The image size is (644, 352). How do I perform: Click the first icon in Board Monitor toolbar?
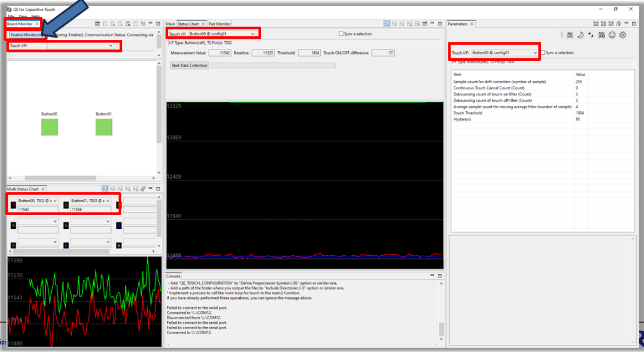click(96, 24)
